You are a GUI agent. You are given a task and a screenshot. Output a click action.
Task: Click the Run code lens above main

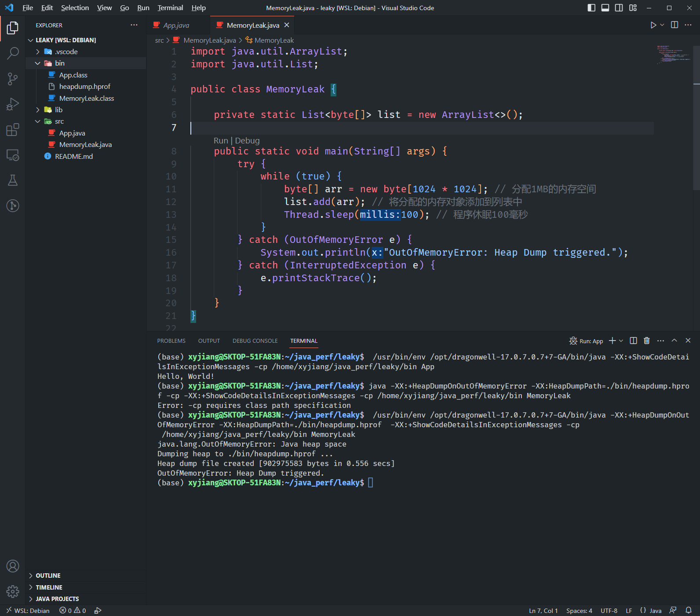click(221, 140)
